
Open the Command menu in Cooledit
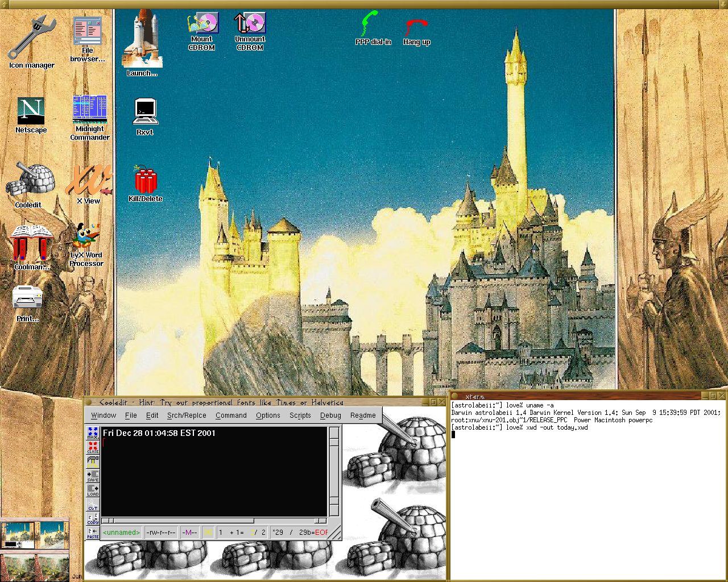pos(231,415)
